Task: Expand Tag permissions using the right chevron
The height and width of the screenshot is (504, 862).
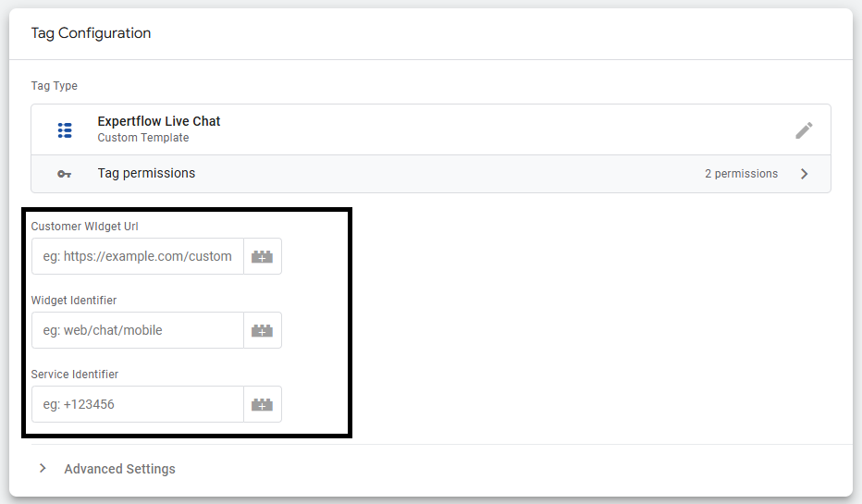Action: coord(804,174)
